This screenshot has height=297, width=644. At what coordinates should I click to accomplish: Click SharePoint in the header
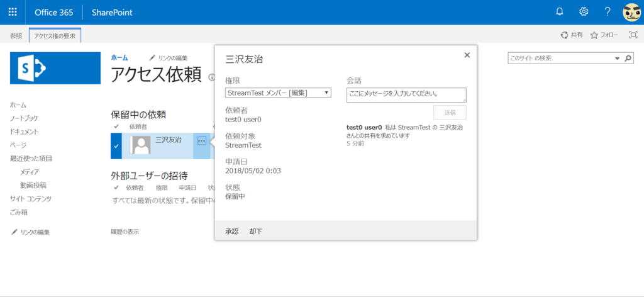tap(112, 13)
